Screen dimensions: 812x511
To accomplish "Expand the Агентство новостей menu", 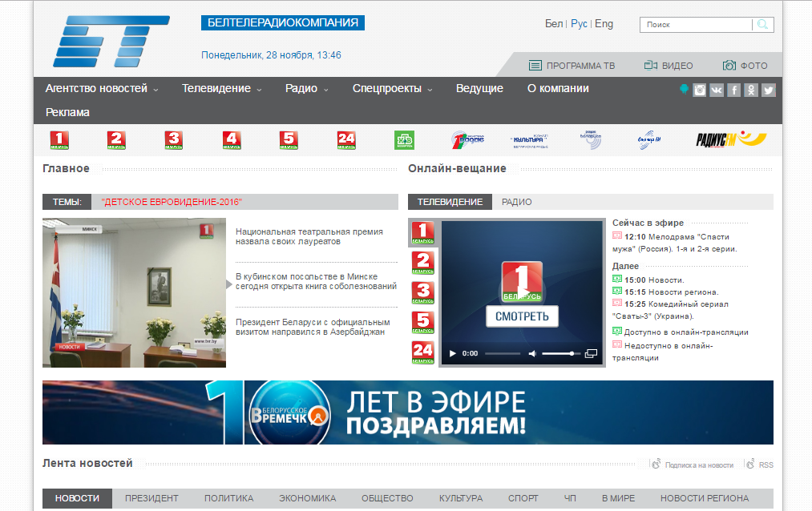I will pos(102,88).
